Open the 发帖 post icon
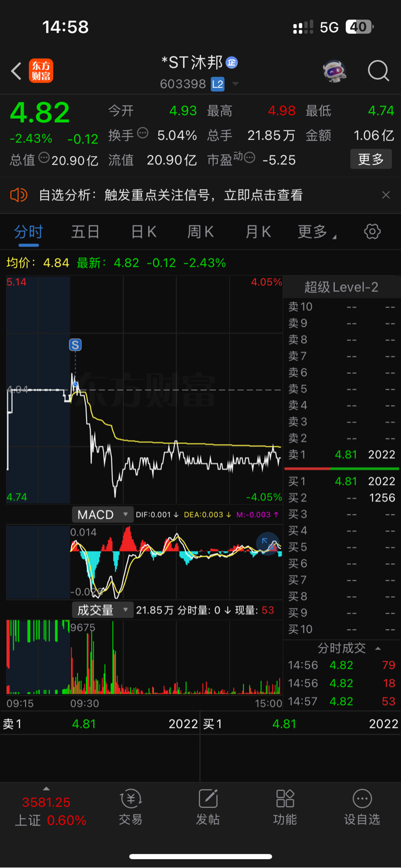The height and width of the screenshot is (868, 401). pos(208,807)
